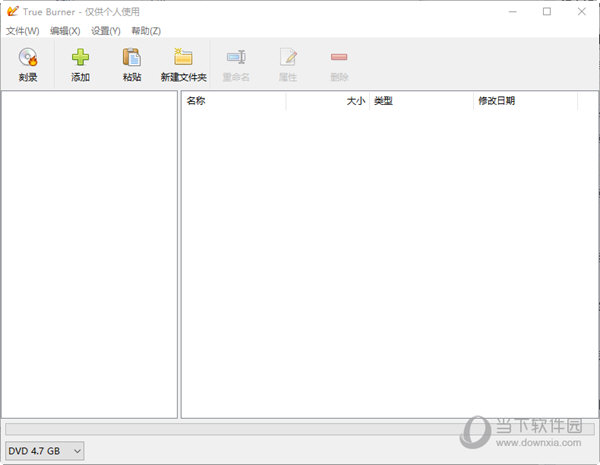Sort by the 大小 column header
600x465 pixels.
[x=328, y=101]
